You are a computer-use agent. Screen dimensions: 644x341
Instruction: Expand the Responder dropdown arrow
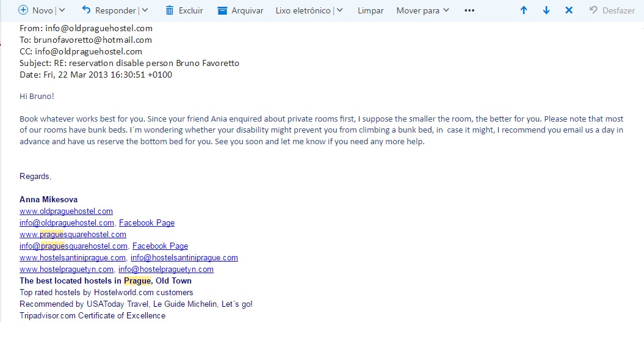[145, 10]
